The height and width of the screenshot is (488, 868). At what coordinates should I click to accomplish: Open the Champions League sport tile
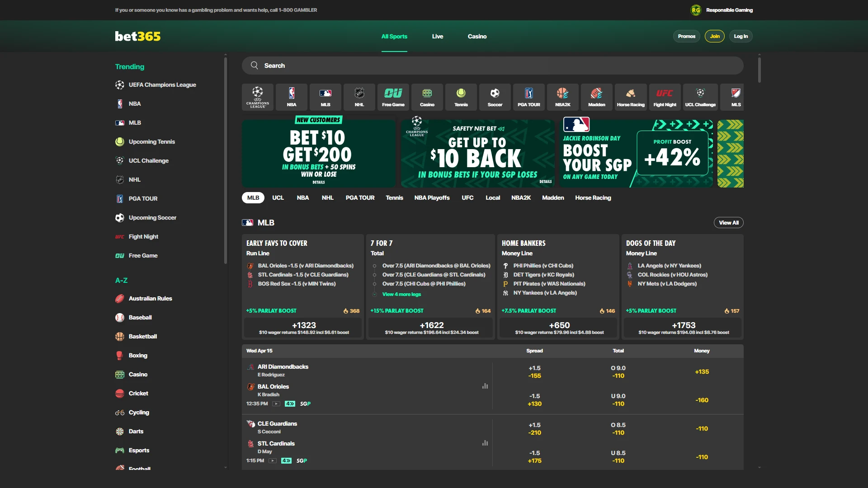tap(257, 97)
